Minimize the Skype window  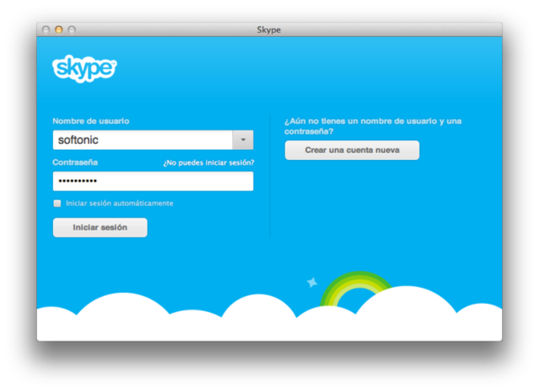point(59,30)
